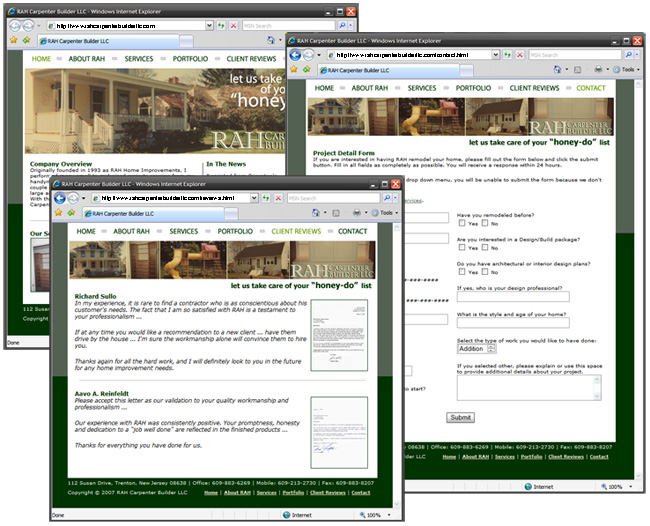Check Yes for 'Have you remodeled before?'
This screenshot has width=650, height=526.
click(462, 223)
